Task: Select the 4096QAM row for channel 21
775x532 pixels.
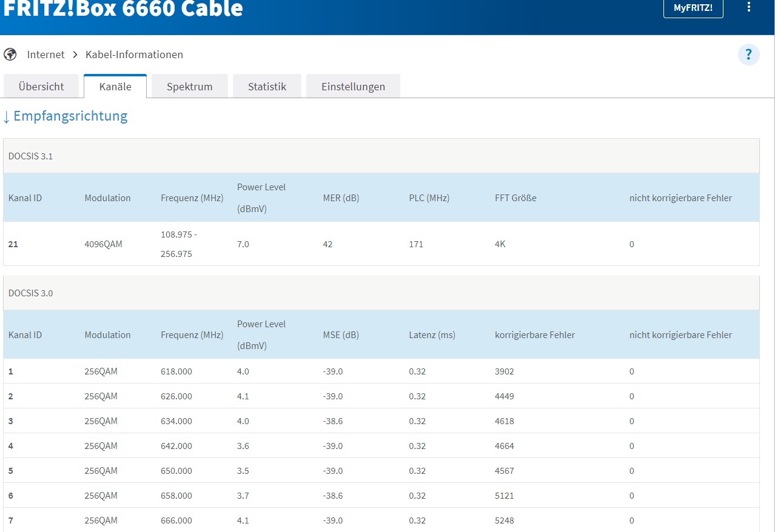Action: pos(103,244)
